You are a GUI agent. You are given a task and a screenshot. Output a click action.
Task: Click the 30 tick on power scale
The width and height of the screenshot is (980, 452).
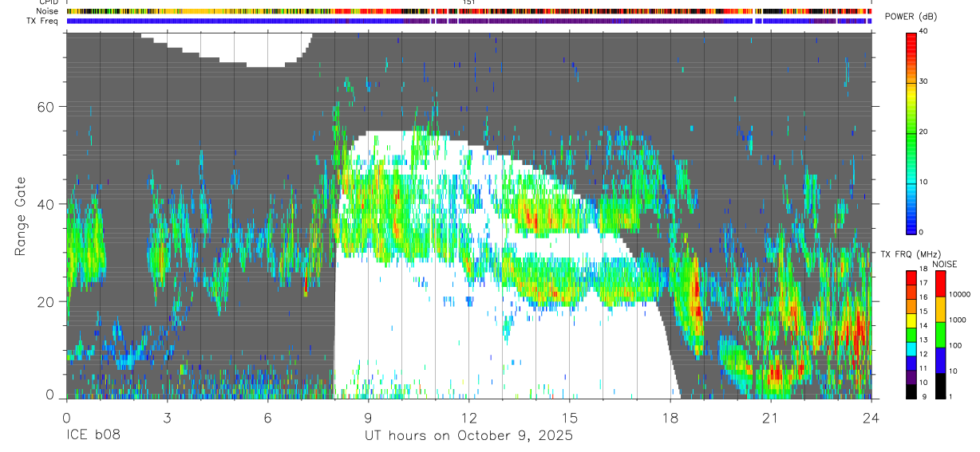point(923,82)
